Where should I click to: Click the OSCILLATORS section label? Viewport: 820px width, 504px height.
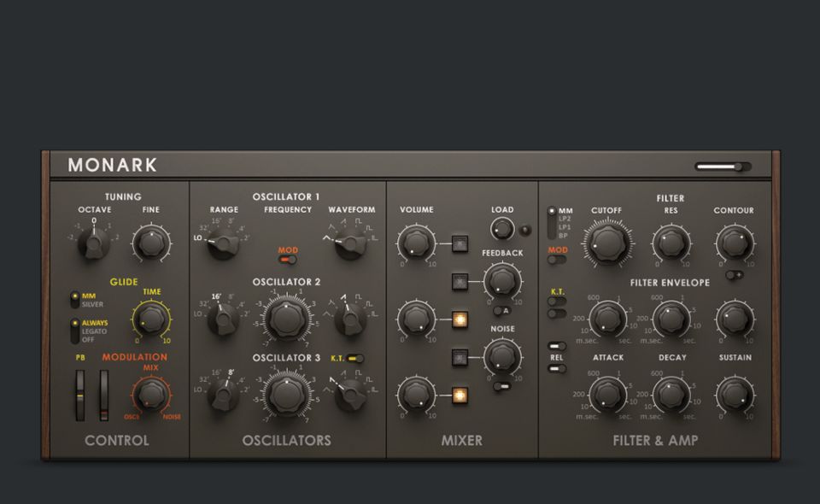point(286,441)
